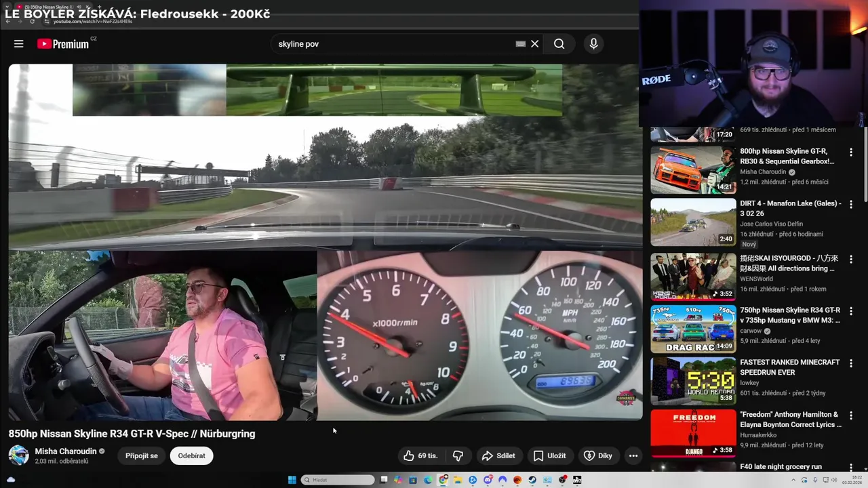Image resolution: width=868 pixels, height=488 pixels.
Task: Go back in browser history
Action: 8,21
